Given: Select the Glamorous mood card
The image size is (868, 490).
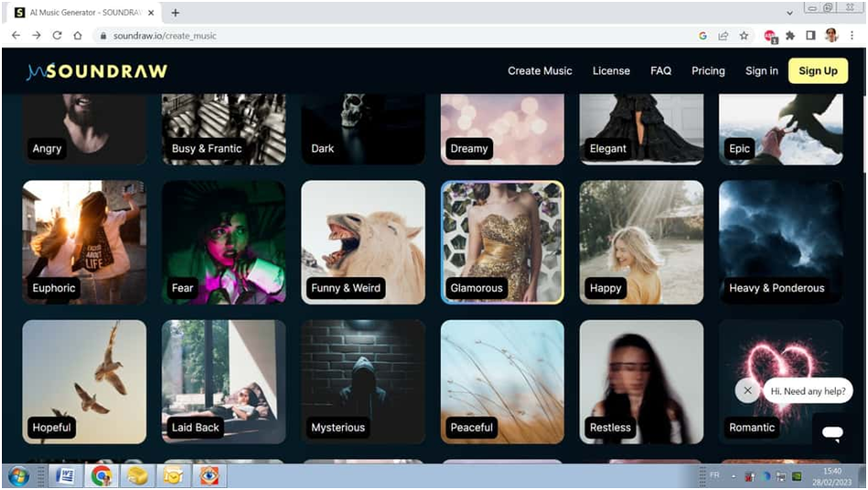Looking at the screenshot, I should pyautogui.click(x=502, y=242).
